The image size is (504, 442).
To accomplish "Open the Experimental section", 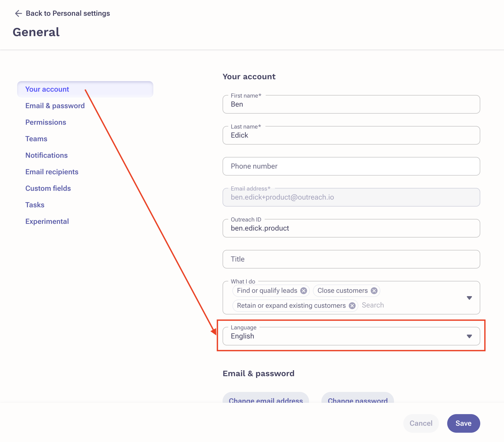I will coord(47,222).
